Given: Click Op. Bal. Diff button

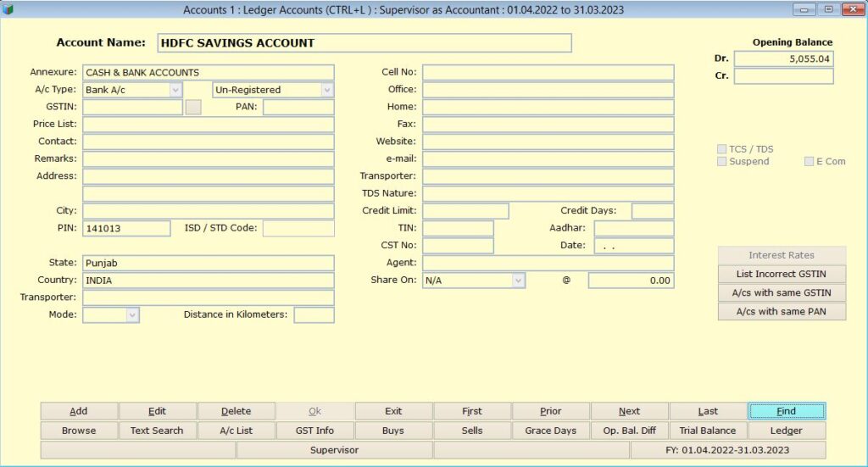Looking at the screenshot, I should (x=630, y=431).
